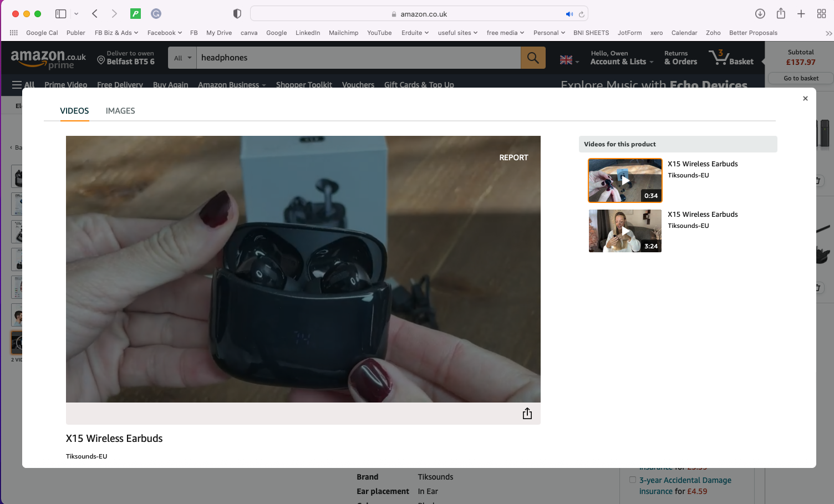Open the UK flag language selector
The height and width of the screenshot is (504, 834).
(569, 60)
